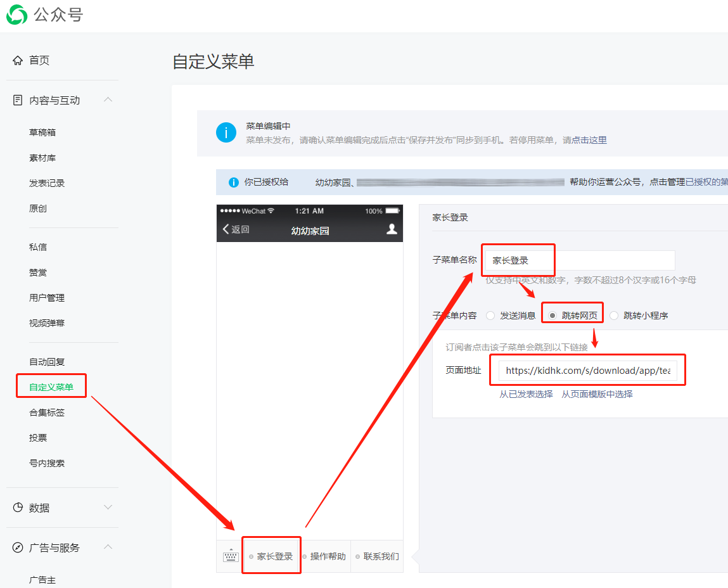728x588 pixels.
Task: Click the 广告与服务 compass icon
Action: pos(18,547)
